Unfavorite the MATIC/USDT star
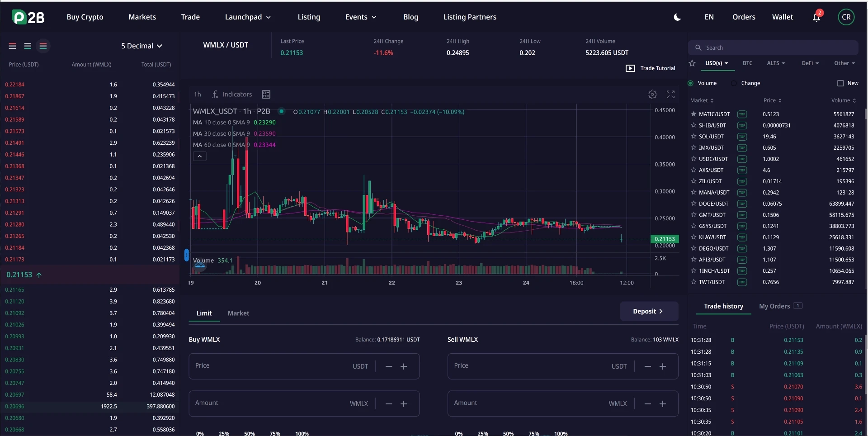Screen dimensions: 868x436 click(x=693, y=114)
